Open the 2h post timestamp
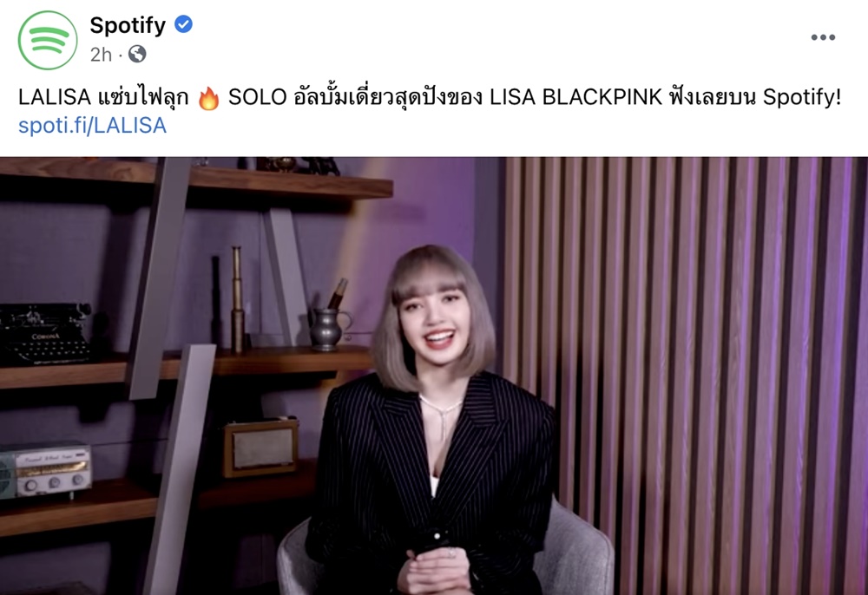The height and width of the screenshot is (595, 868). coord(101,55)
